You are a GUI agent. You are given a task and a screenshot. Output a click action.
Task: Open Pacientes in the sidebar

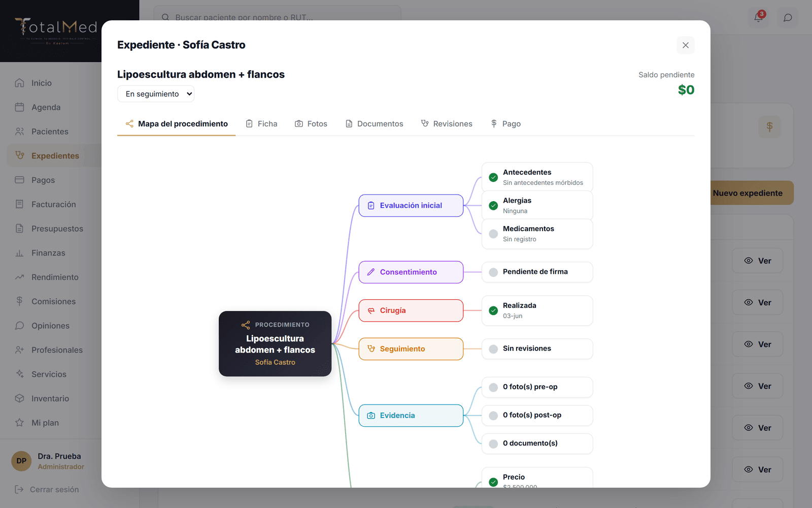(x=51, y=132)
